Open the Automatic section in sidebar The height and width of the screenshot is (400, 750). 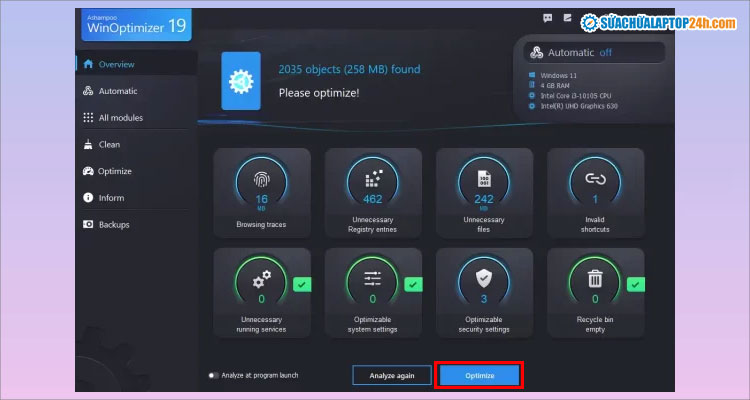point(136,91)
